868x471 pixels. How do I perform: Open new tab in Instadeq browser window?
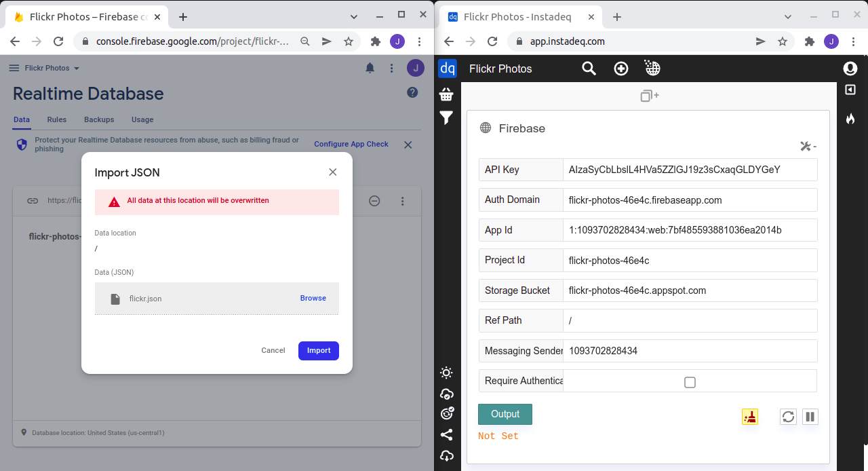(x=617, y=17)
